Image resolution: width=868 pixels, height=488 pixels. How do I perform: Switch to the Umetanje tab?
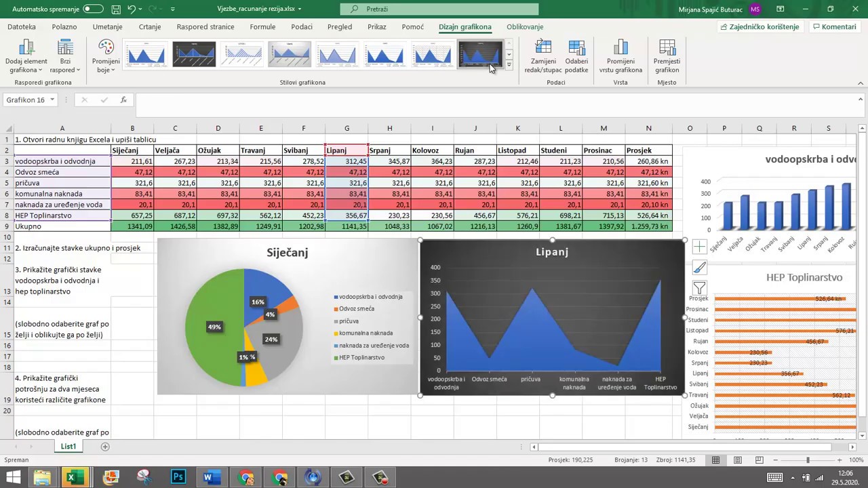coord(108,27)
